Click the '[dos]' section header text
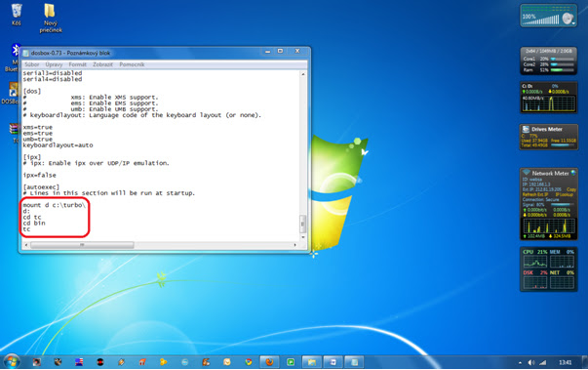 [x=32, y=91]
